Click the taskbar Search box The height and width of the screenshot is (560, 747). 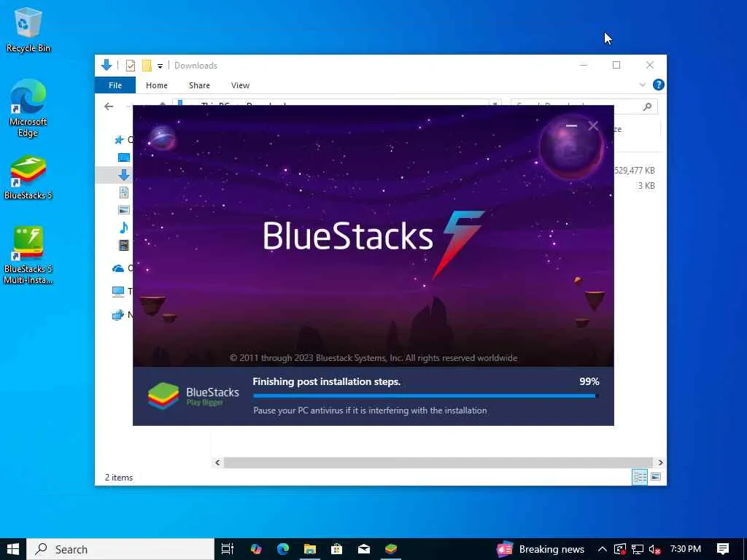(x=120, y=549)
